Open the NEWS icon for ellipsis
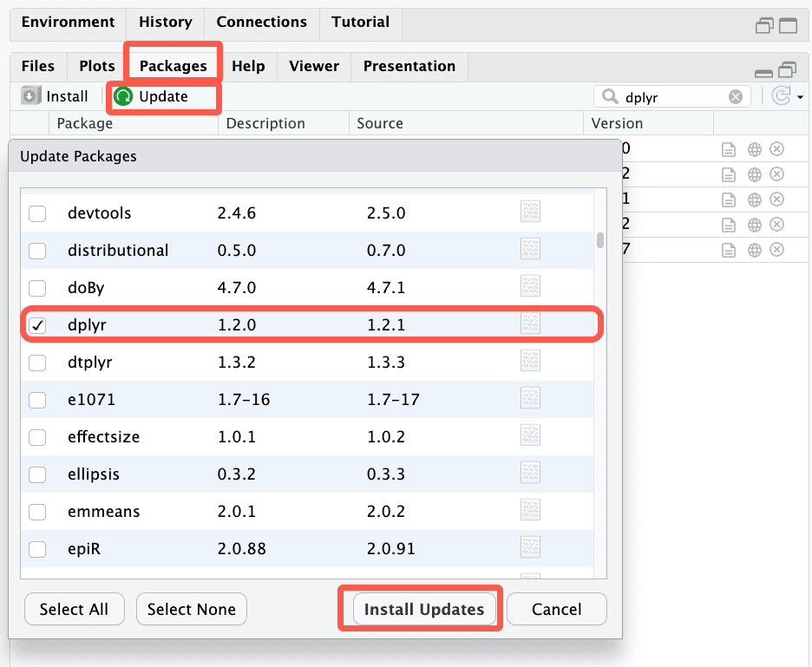The image size is (812, 667). click(x=530, y=473)
